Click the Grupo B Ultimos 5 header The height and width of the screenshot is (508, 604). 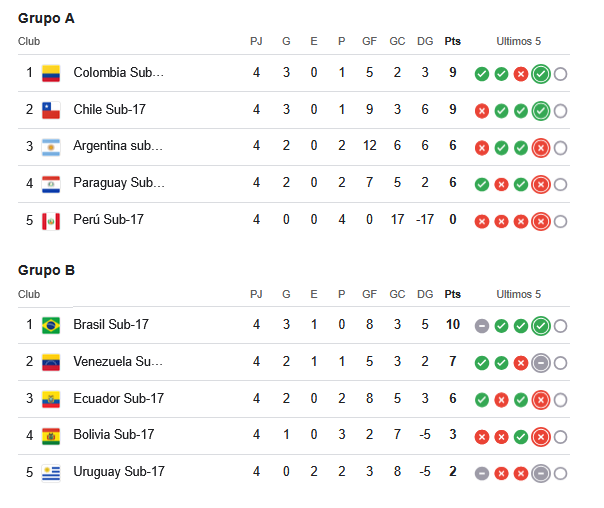click(x=518, y=294)
